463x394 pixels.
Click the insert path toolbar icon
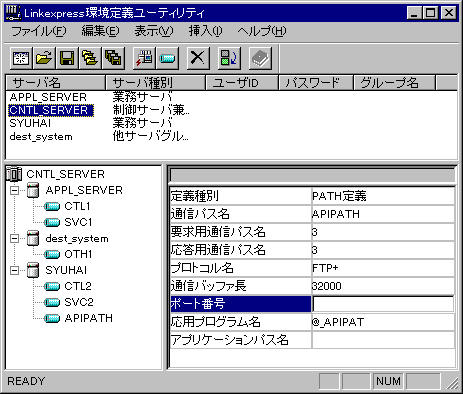click(167, 58)
